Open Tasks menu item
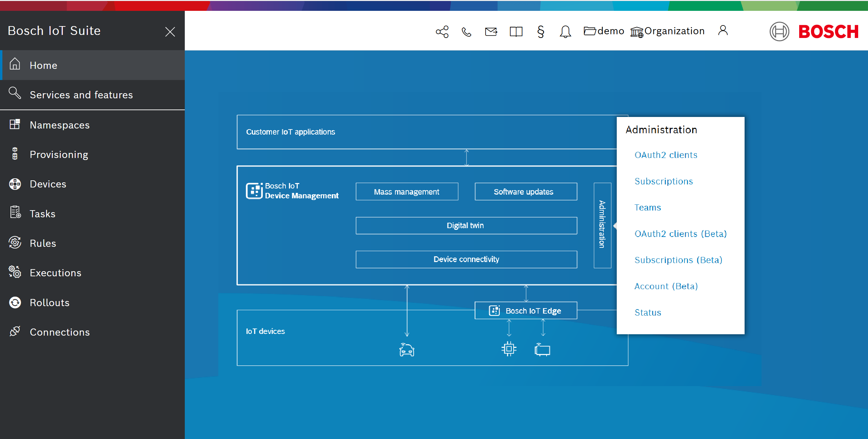868x439 pixels. coord(92,214)
